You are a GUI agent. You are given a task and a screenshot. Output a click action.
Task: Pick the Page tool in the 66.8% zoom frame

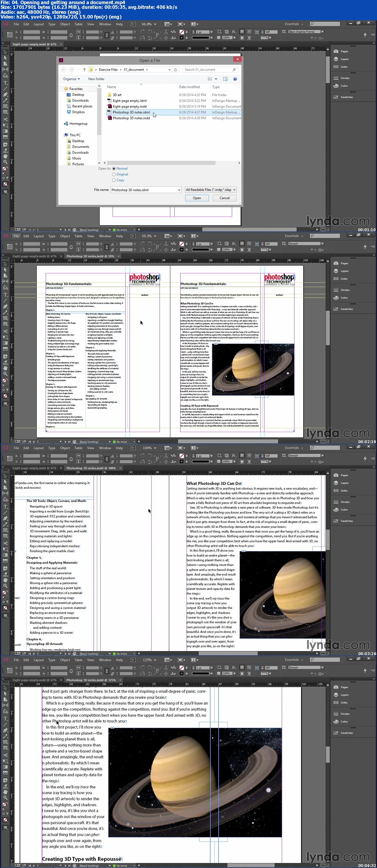(5, 63)
